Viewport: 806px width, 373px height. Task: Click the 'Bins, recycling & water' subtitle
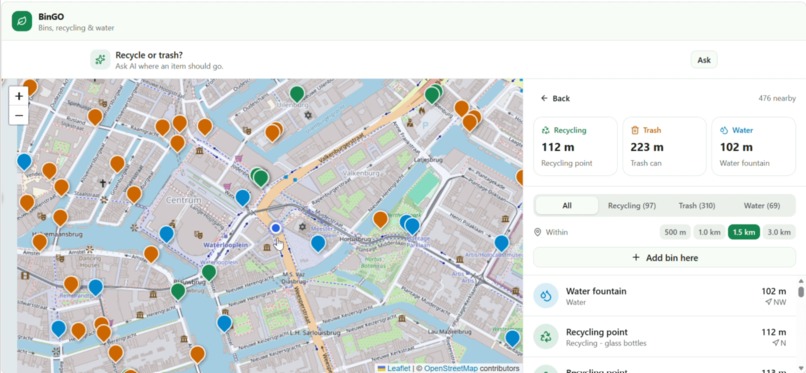point(76,28)
